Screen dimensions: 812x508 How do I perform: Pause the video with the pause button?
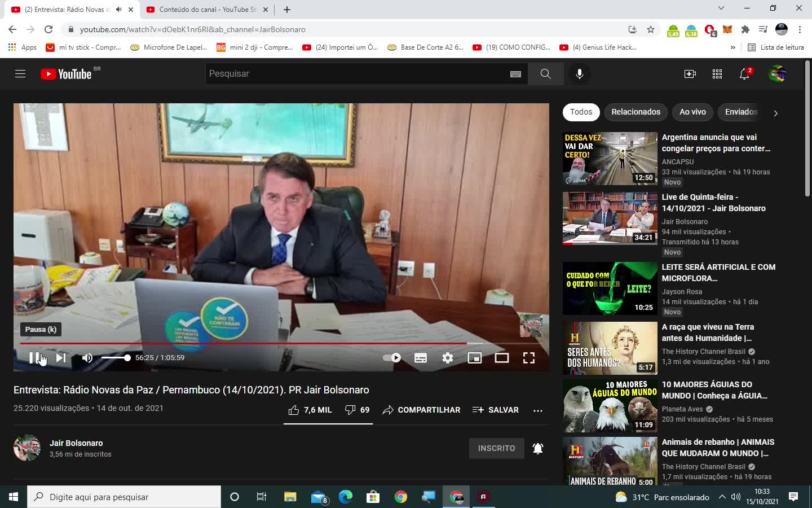[x=34, y=357]
